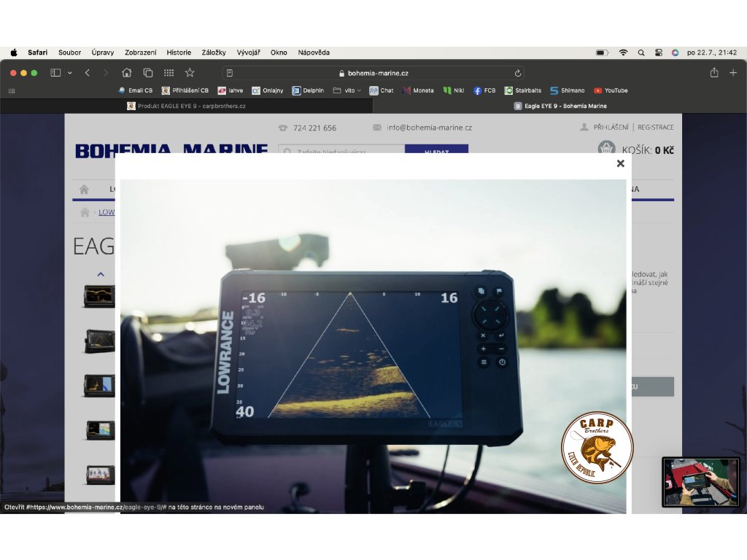The height and width of the screenshot is (560, 747).
Task: Open the Vývojář menu
Action: coord(248,52)
